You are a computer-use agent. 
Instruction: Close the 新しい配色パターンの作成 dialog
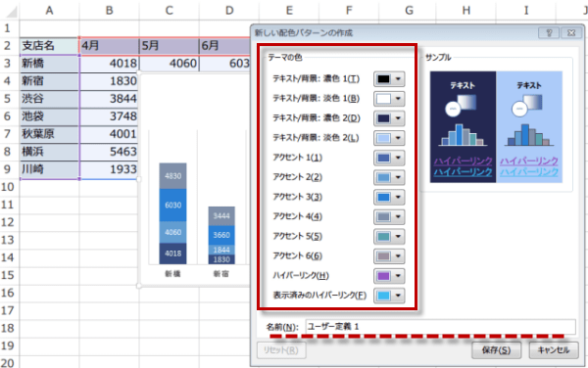click(x=571, y=33)
